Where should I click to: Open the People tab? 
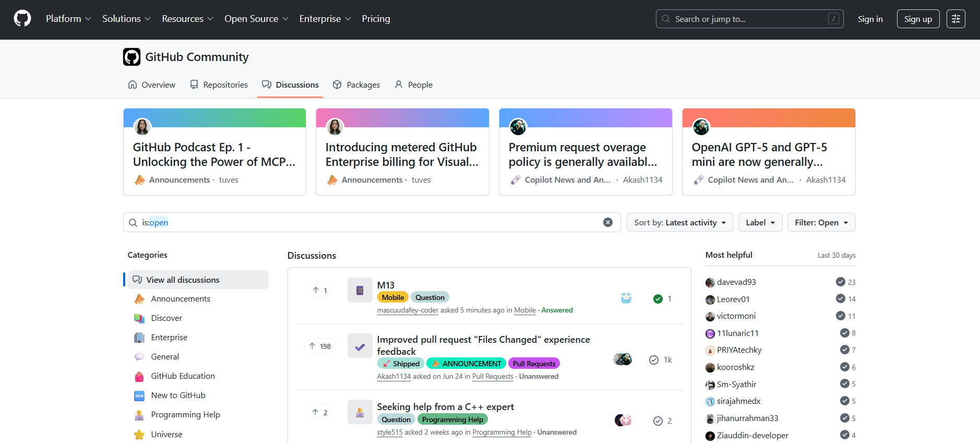(414, 85)
